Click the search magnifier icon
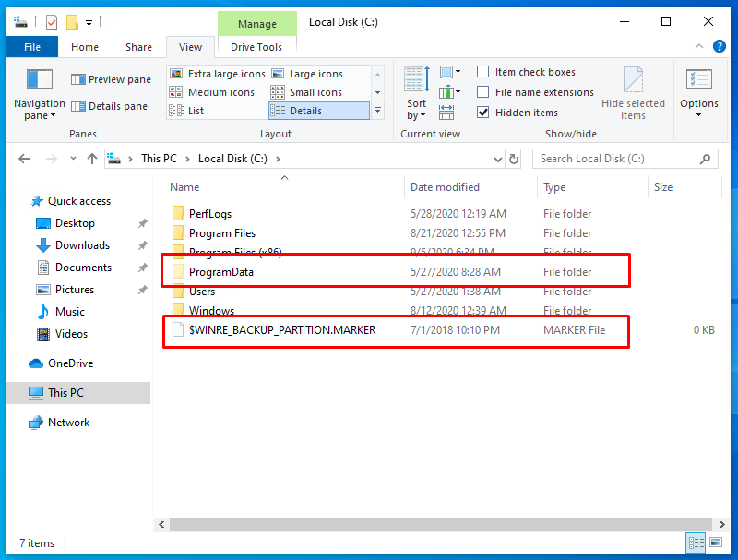 pyautogui.click(x=705, y=159)
